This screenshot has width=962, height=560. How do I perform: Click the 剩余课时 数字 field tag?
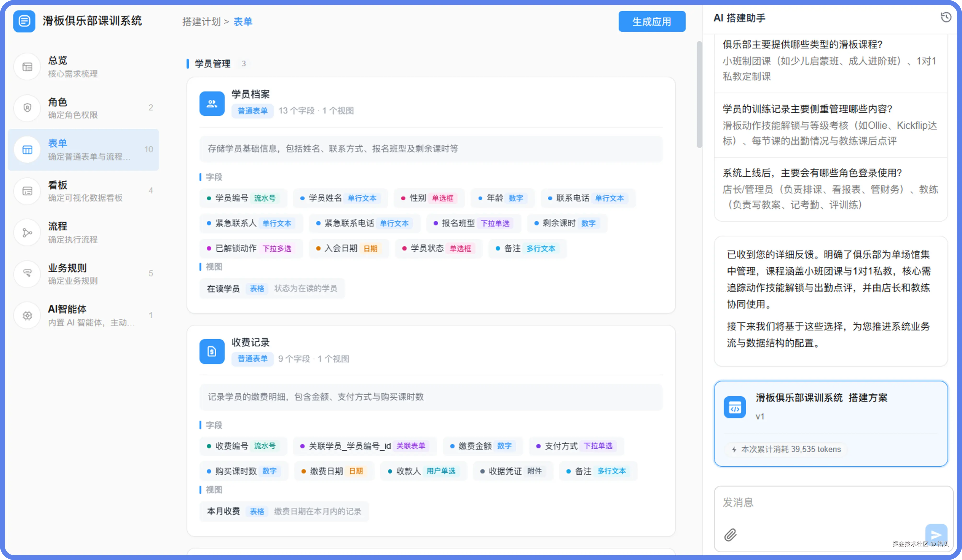[567, 223]
